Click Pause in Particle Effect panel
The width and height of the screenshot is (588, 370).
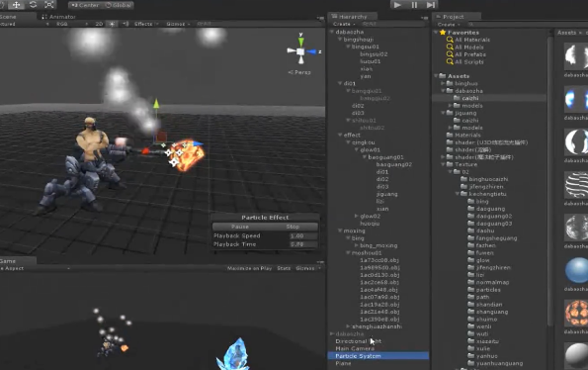[240, 227]
